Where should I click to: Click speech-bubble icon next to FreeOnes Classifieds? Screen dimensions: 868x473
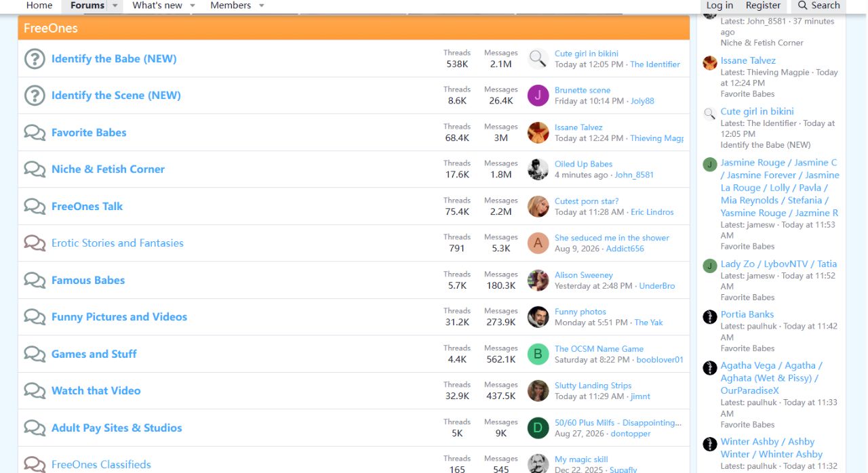35,464
